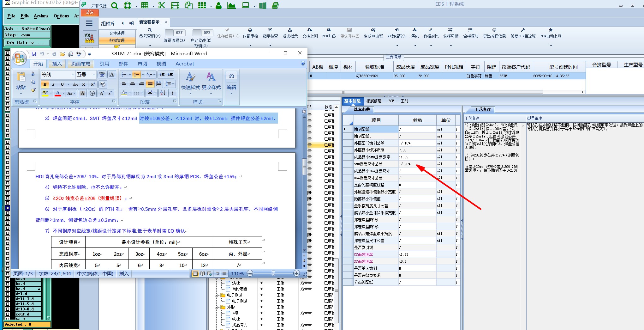Click the Word zoom slider handle
644x330 pixels.
pos(273,273)
